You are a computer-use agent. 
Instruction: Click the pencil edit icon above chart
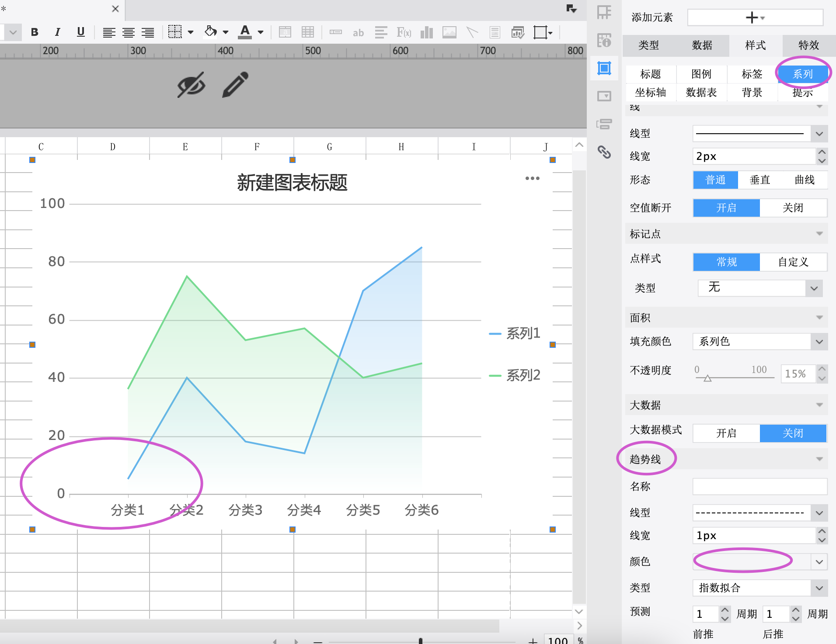pos(235,84)
